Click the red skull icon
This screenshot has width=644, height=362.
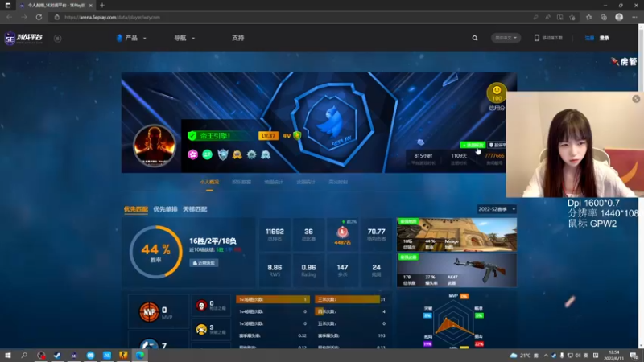[x=201, y=306]
